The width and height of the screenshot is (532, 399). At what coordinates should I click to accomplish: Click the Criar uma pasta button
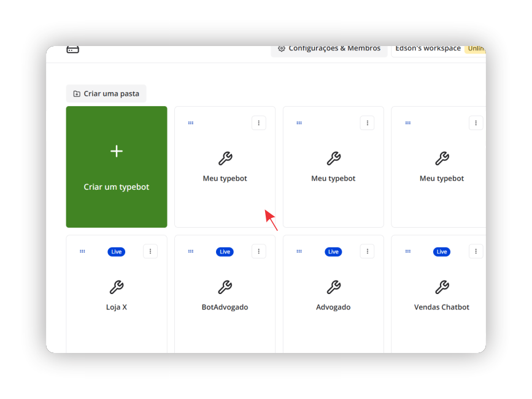106,94
